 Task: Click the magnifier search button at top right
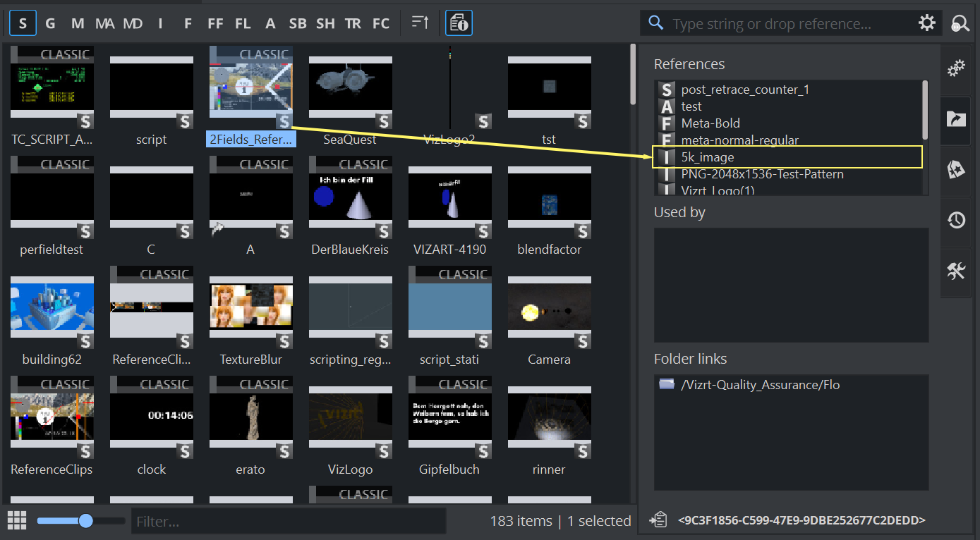pos(960,24)
